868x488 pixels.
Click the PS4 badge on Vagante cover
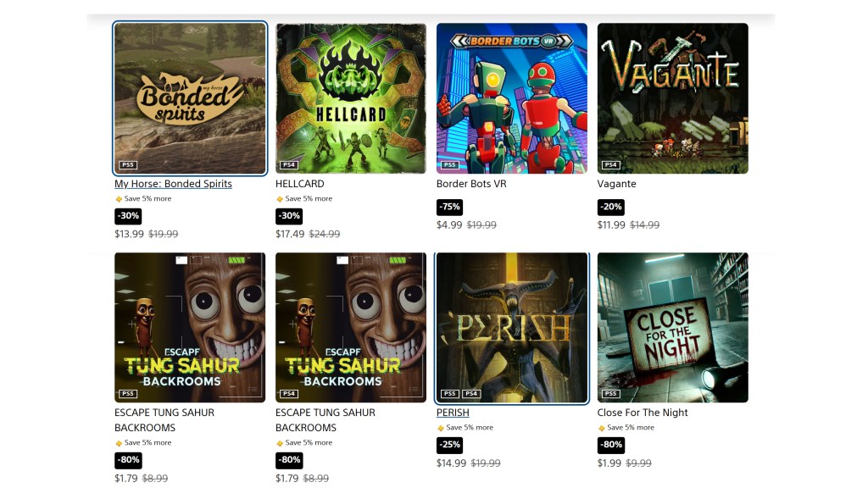[x=611, y=165]
